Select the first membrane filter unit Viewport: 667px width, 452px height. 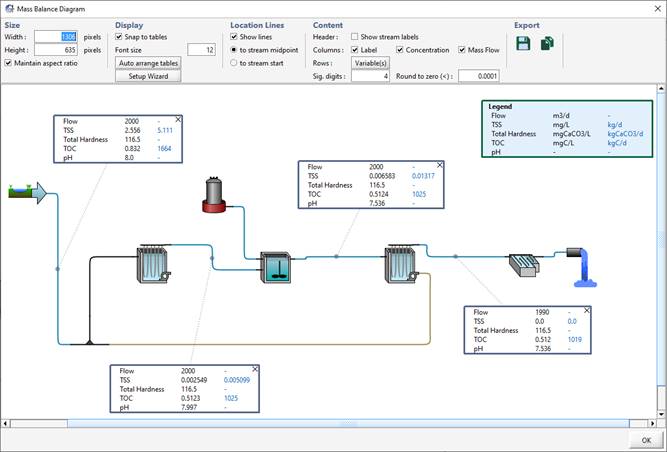tap(154, 264)
